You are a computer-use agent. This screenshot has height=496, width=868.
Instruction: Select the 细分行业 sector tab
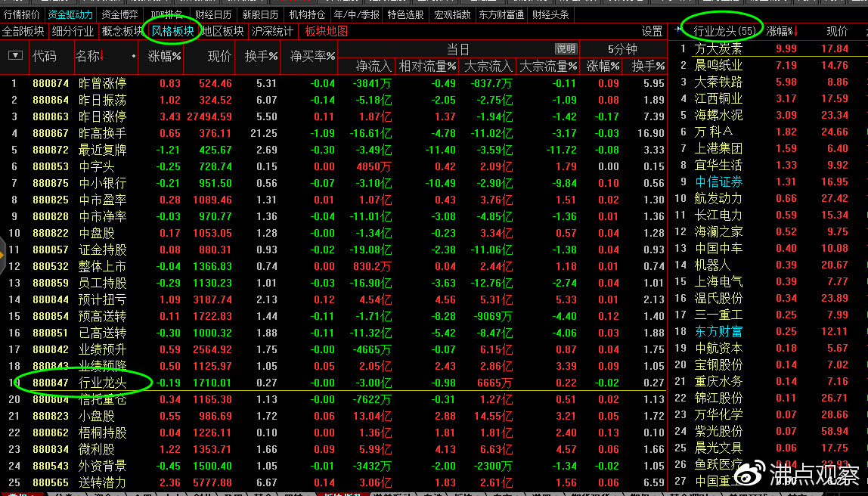tap(73, 32)
